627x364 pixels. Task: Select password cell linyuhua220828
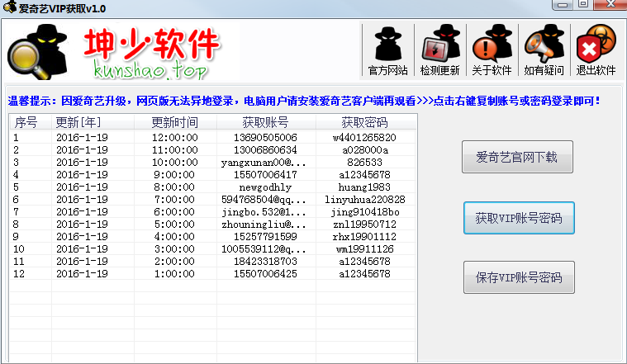364,199
